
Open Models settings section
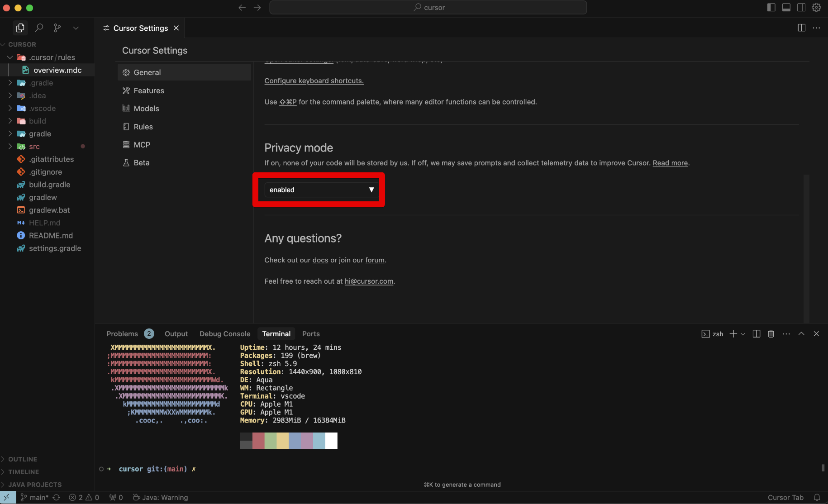184,109
